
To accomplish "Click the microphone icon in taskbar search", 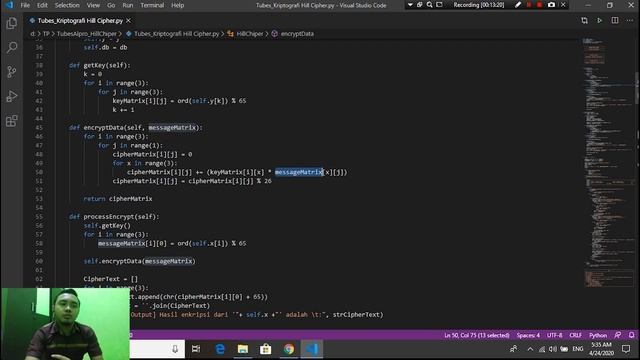I will [175, 349].
